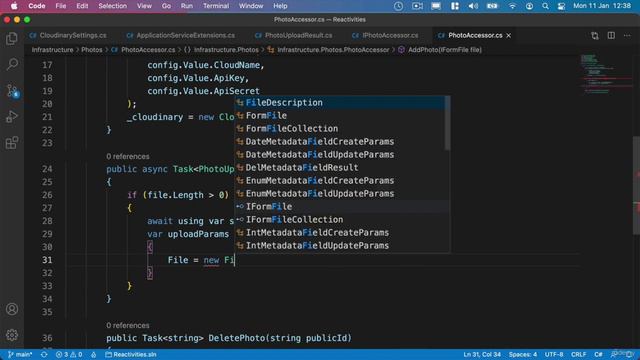640x360 pixels.
Task: Open the Help menu
Action: coord(280,6)
